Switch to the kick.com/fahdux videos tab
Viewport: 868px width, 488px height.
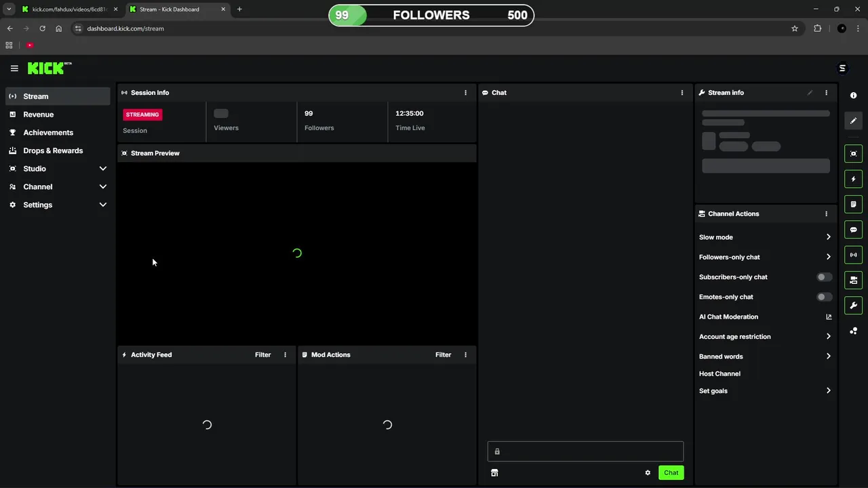(69, 9)
